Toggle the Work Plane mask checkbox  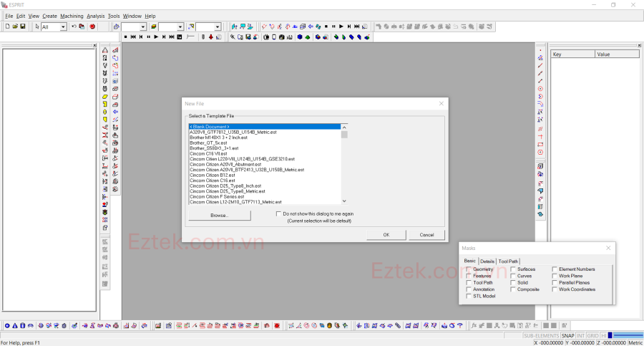point(555,276)
